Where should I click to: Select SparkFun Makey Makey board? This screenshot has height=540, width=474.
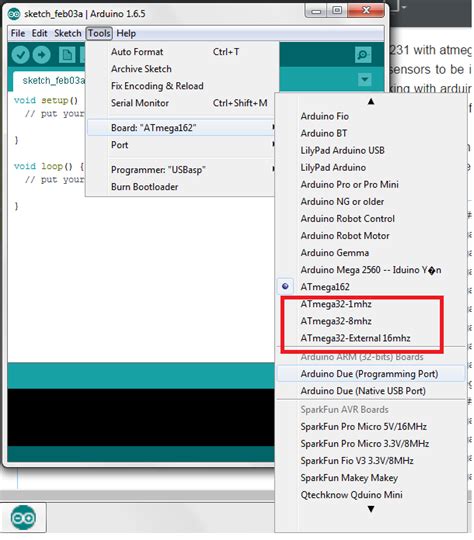371,478
